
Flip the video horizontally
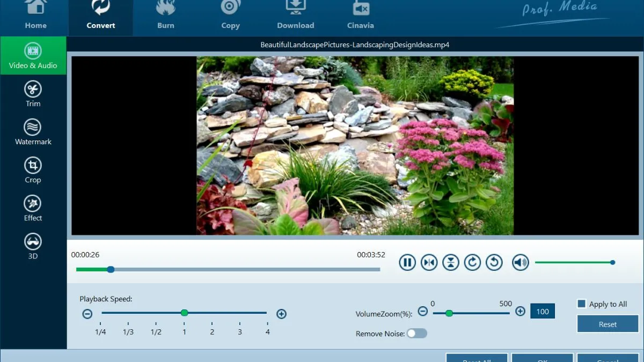[429, 262]
